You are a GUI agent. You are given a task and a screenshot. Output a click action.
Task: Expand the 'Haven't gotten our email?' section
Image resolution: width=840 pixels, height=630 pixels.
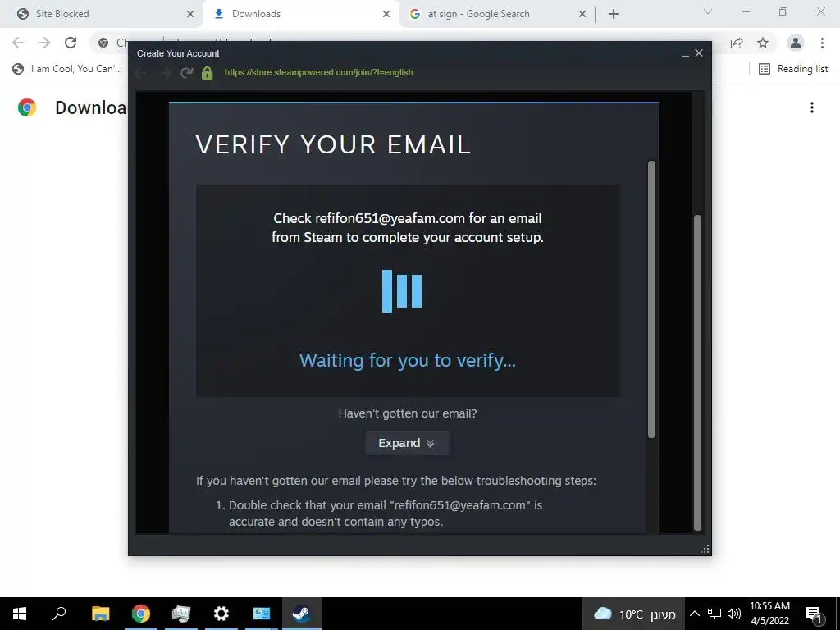pyautogui.click(x=407, y=443)
